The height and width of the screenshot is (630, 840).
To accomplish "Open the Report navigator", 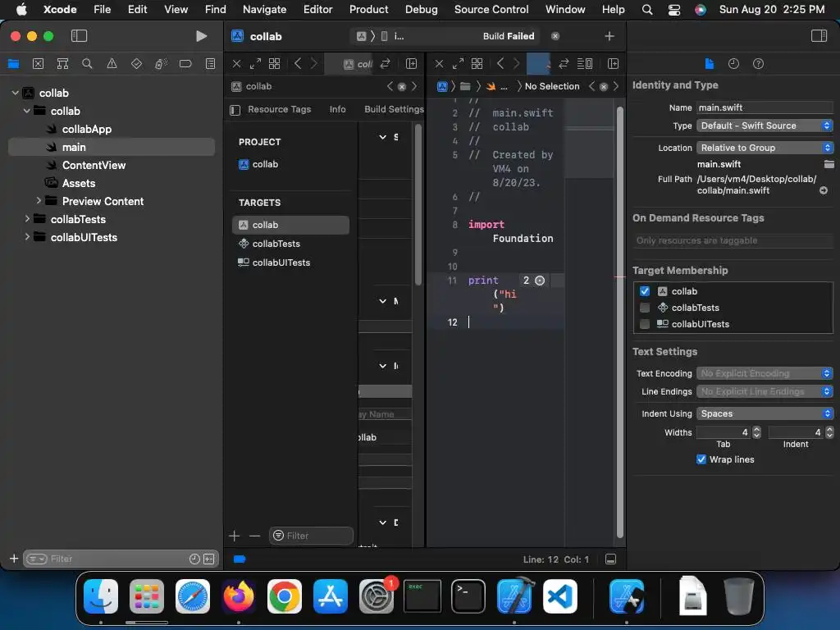I will (211, 64).
